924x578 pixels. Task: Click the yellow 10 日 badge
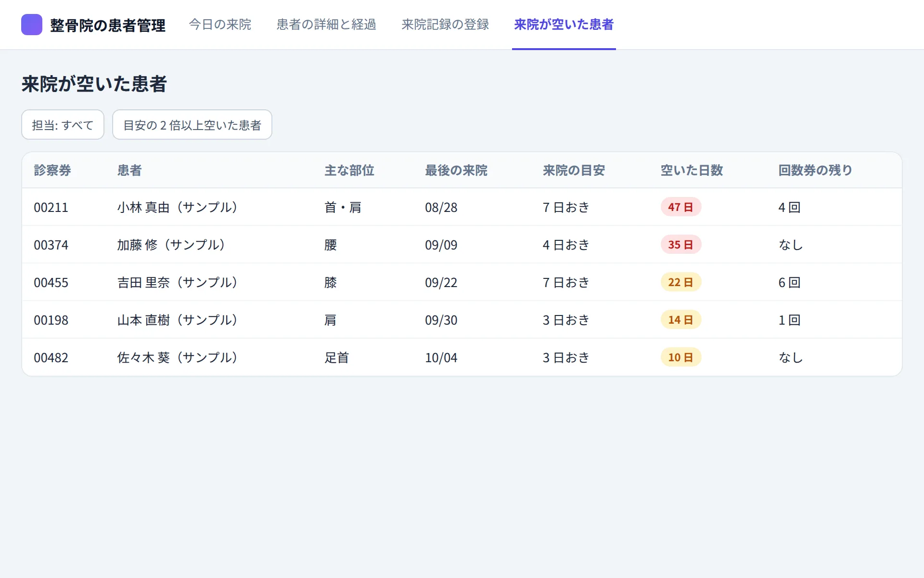(680, 357)
